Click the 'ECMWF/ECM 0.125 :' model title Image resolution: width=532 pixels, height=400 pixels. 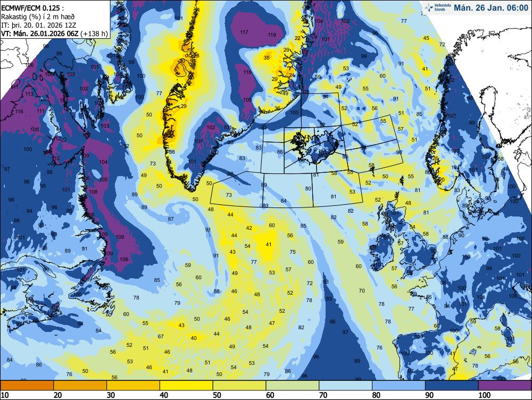(x=32, y=8)
